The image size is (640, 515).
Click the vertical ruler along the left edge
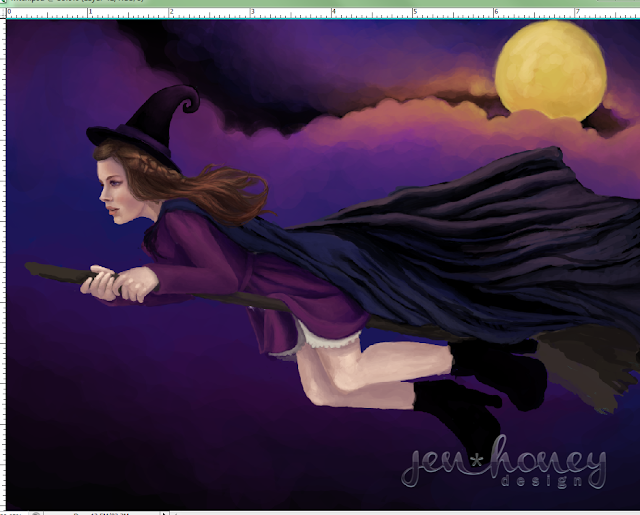[x=3, y=264]
